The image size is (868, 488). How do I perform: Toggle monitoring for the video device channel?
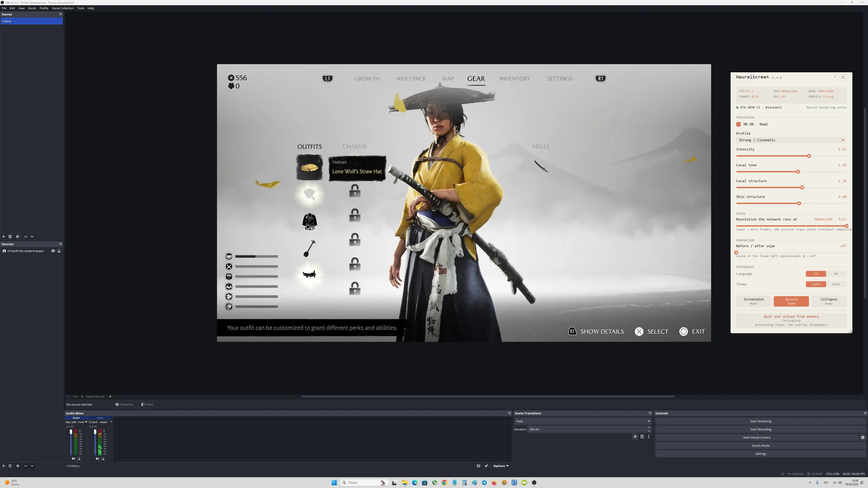pyautogui.click(x=103, y=459)
